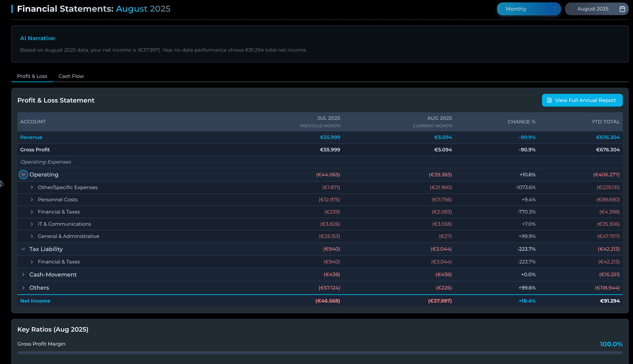The height and width of the screenshot is (364, 633).
Task: Expand General & Administrative row
Action: pos(32,236)
